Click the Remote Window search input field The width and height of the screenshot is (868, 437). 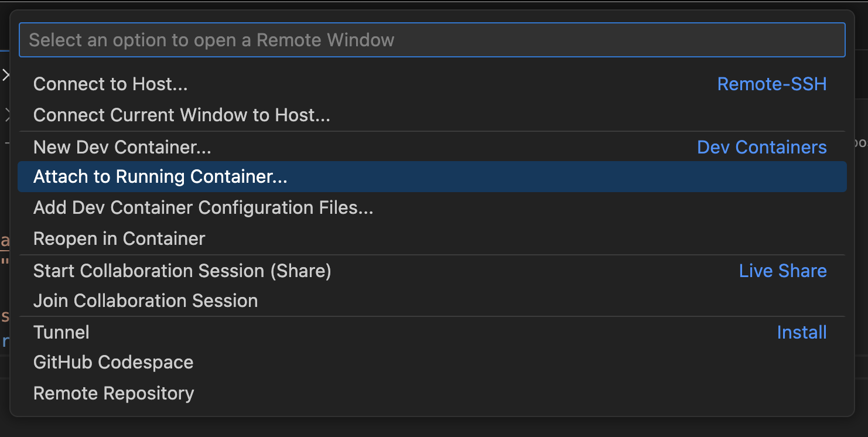[x=432, y=40]
